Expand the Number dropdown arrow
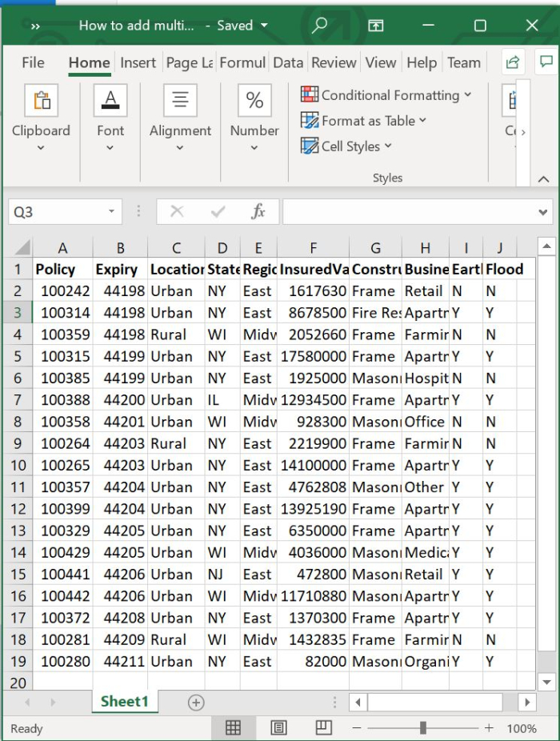 point(254,148)
